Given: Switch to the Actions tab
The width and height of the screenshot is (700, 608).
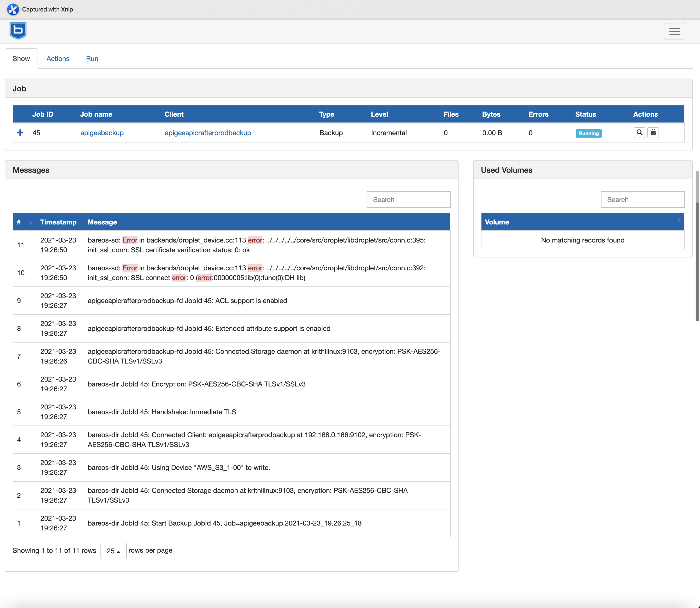Looking at the screenshot, I should tap(58, 59).
